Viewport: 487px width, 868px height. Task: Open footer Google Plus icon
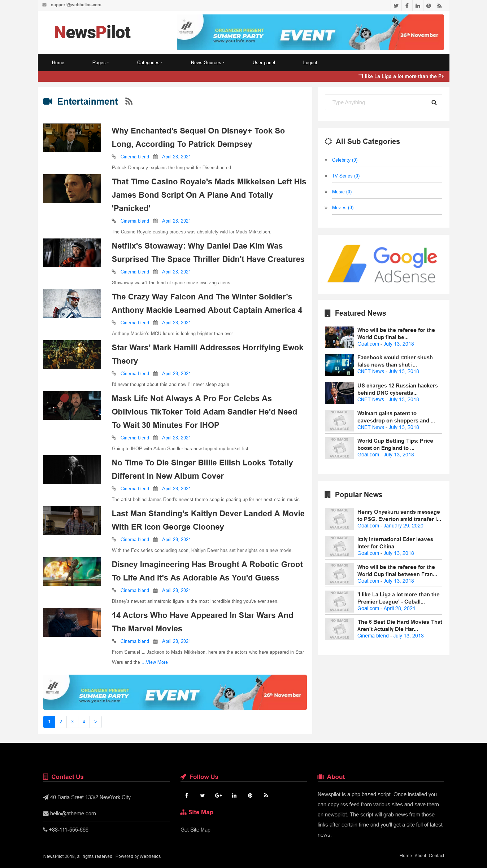point(218,795)
